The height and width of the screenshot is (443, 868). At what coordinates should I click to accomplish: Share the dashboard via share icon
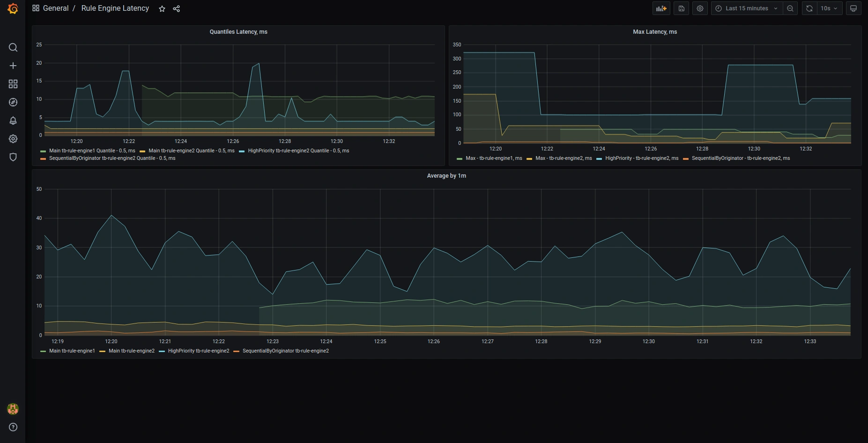(x=177, y=9)
